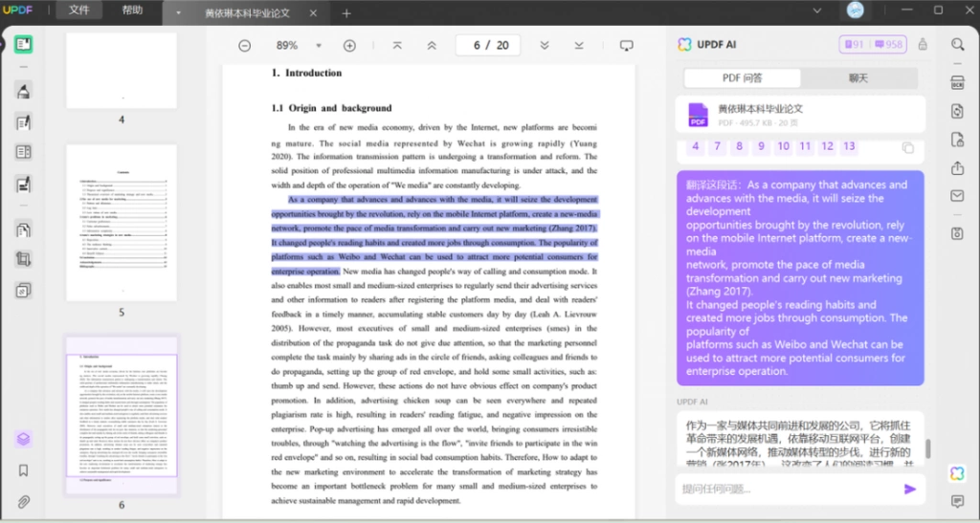
Task: Zoom out with the minus button
Action: tap(244, 46)
